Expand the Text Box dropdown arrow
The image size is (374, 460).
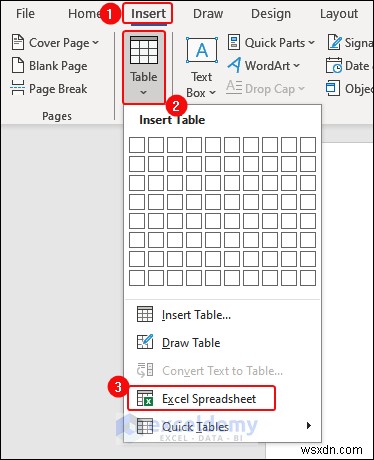point(212,92)
